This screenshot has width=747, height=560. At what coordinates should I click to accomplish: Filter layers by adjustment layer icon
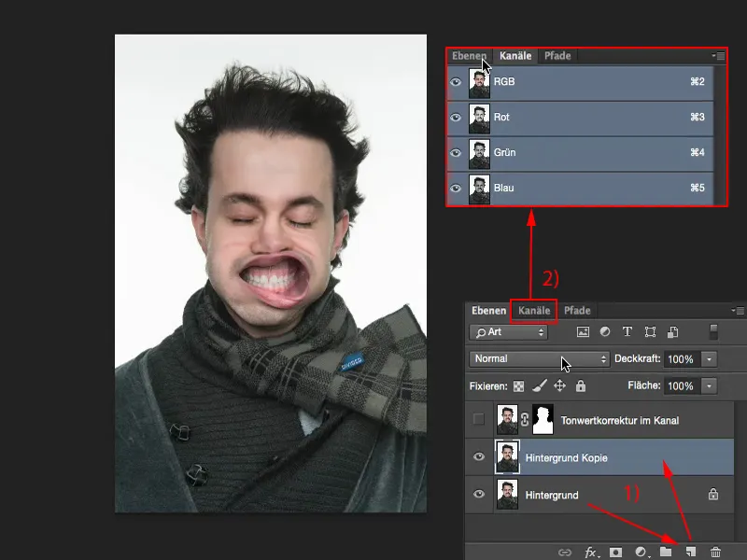(605, 331)
